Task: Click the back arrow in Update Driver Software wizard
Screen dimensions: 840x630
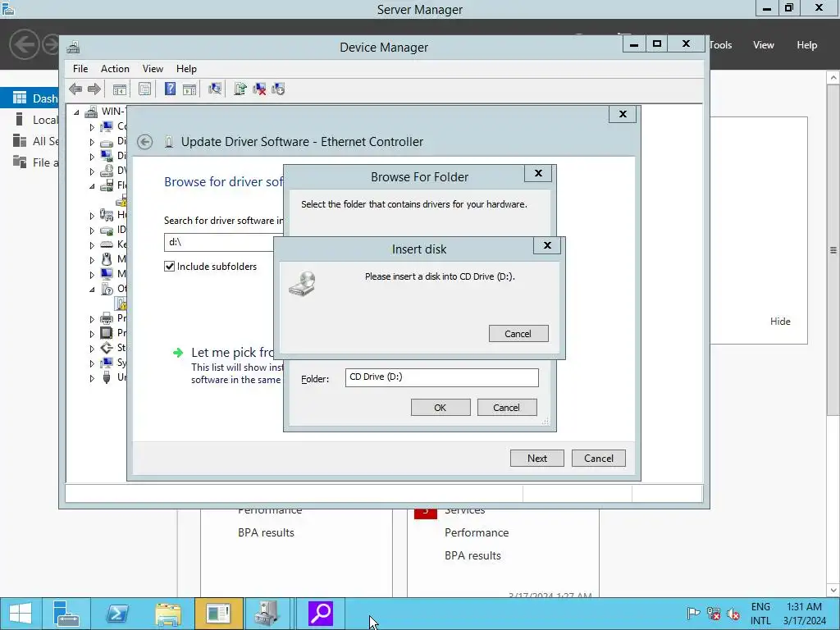Action: 144,142
